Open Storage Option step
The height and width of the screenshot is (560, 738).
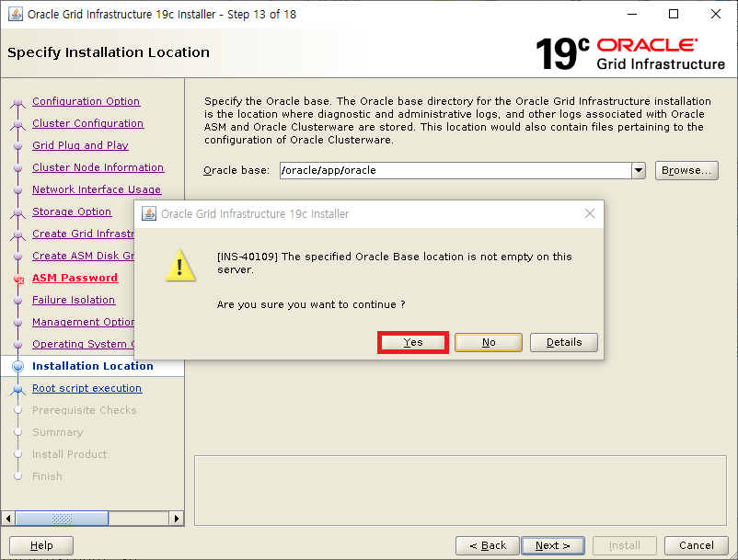pyautogui.click(x=72, y=211)
